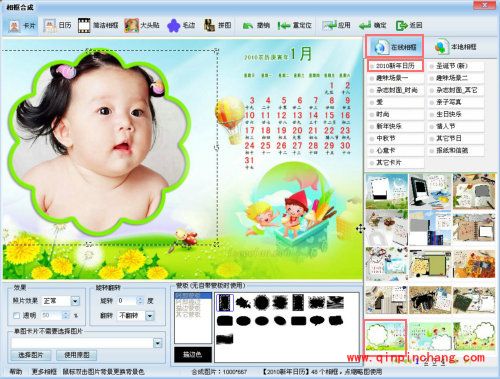The width and height of the screenshot is (500, 379).
Task: Select the 爱 category
Action: coord(396,102)
